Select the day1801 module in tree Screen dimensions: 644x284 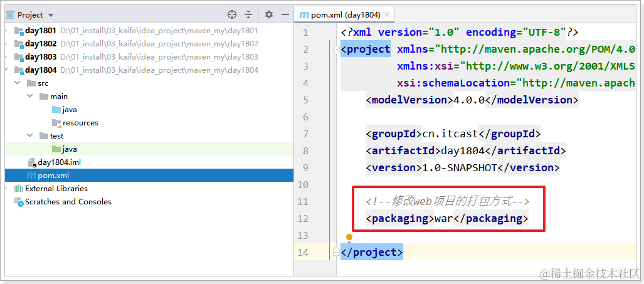(40, 30)
